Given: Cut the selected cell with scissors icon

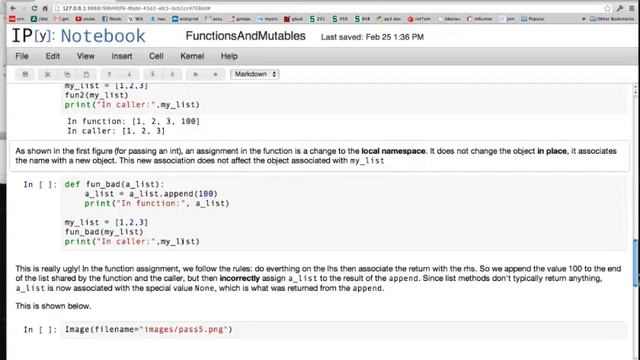Looking at the screenshot, I should (48, 74).
